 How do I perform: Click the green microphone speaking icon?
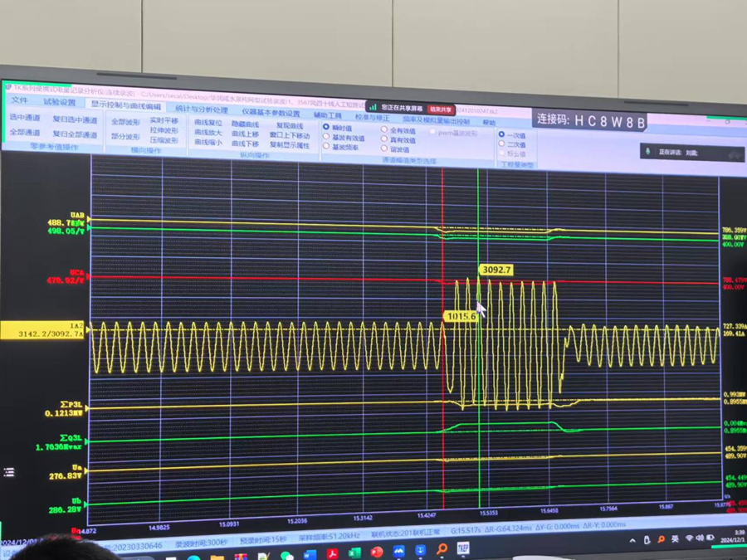point(647,152)
